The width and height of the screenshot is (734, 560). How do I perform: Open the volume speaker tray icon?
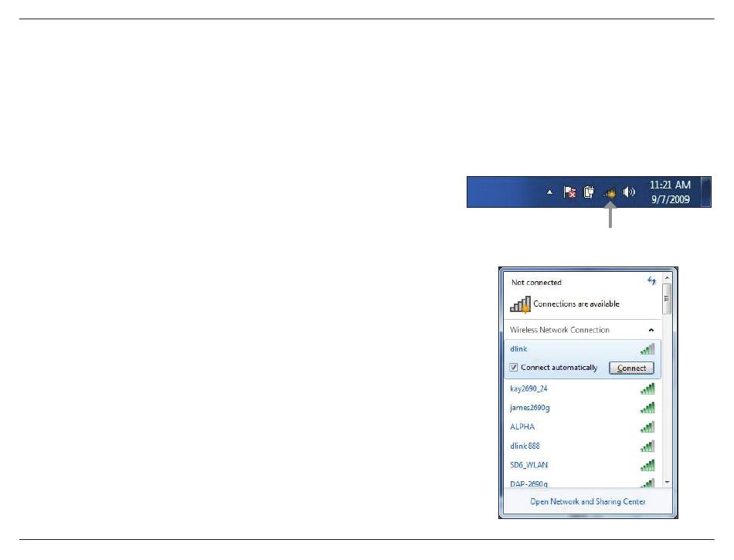tap(629, 192)
